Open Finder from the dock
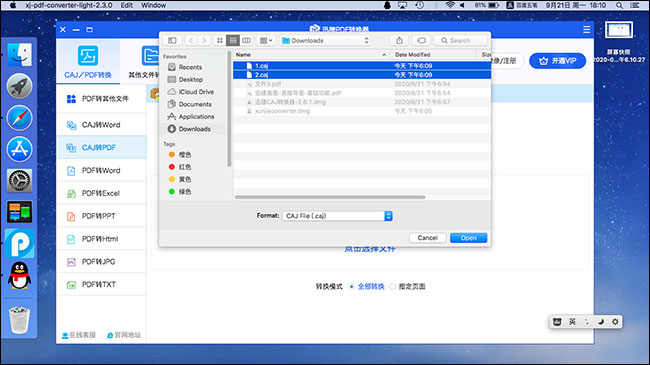Viewport: 650px width, 365px height. [19, 54]
